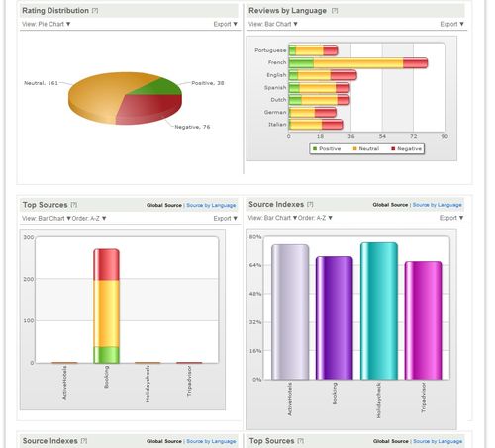The width and height of the screenshot is (495, 448).
Task: Open help icon of bottom Source Indexes panel
Action: (84, 441)
